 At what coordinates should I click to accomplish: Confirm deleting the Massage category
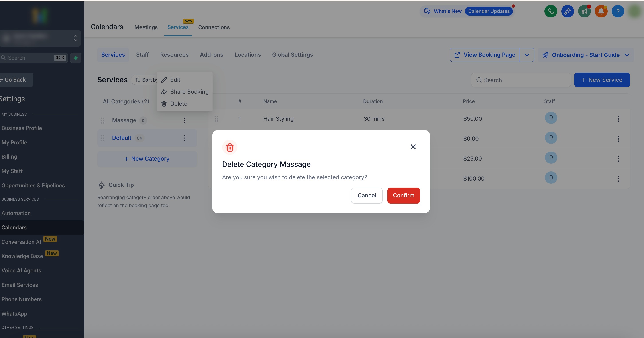click(403, 195)
